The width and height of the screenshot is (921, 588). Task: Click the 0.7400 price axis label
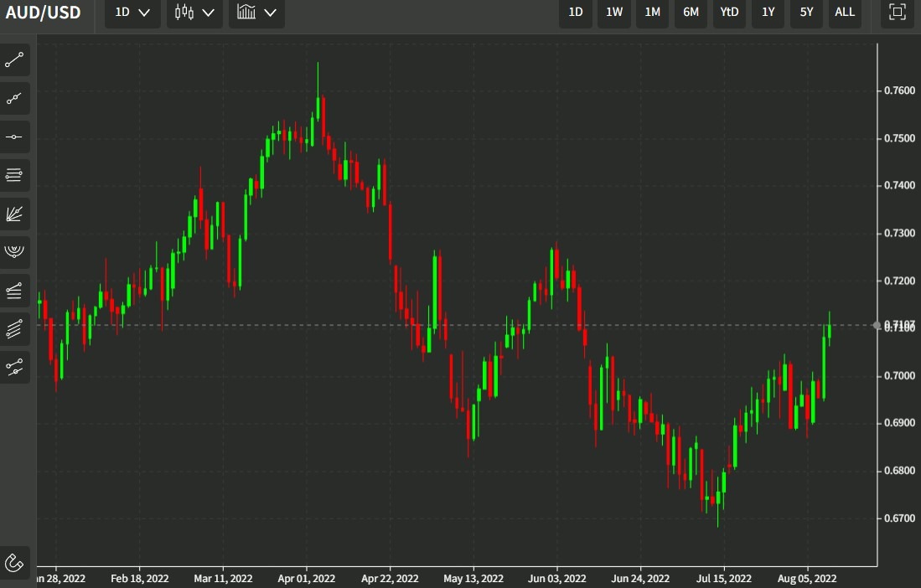[x=899, y=185]
